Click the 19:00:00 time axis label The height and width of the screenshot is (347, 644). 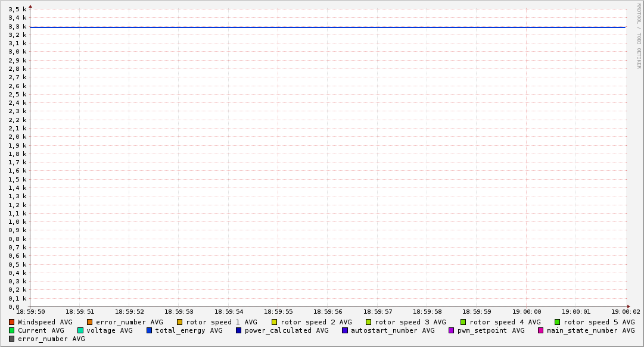[527, 311]
